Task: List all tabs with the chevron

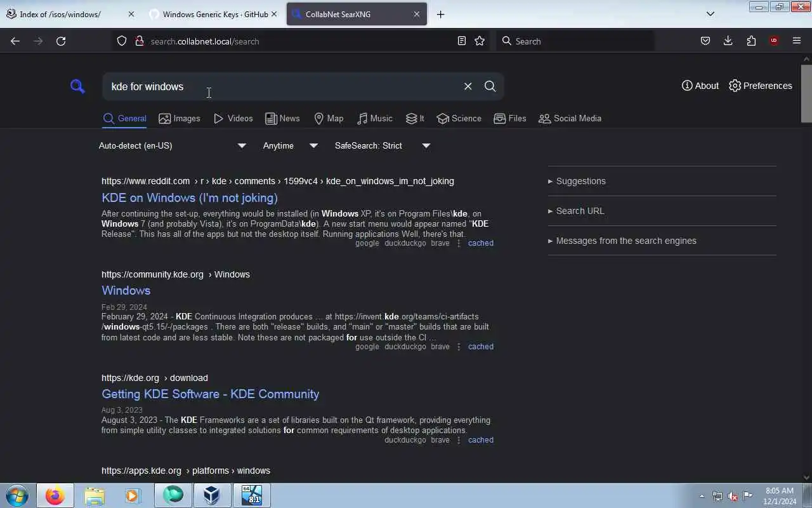Action: tap(710, 14)
